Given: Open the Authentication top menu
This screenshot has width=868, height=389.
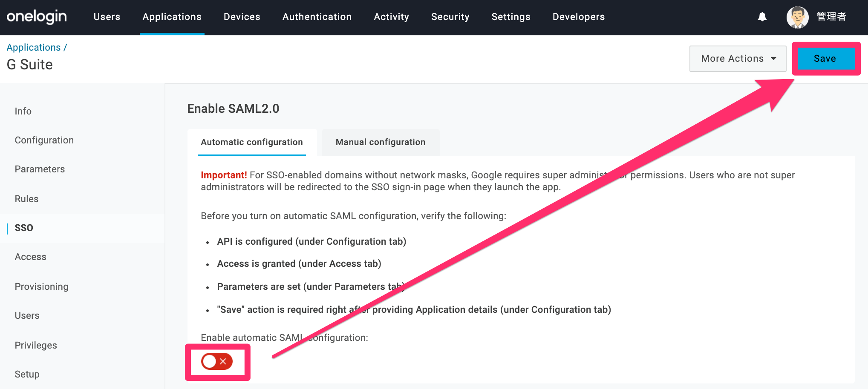Looking at the screenshot, I should (x=317, y=17).
